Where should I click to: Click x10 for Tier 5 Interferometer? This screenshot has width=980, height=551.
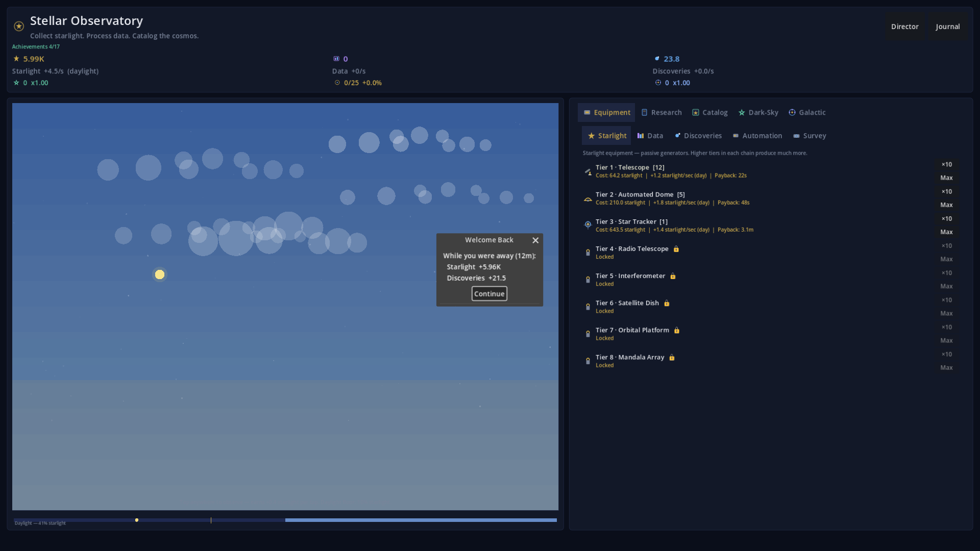(x=946, y=272)
